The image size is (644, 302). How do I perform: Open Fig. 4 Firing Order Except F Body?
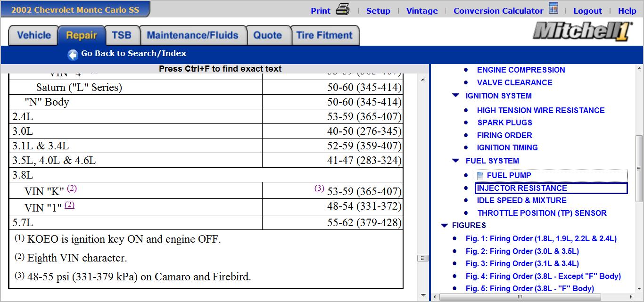click(543, 276)
